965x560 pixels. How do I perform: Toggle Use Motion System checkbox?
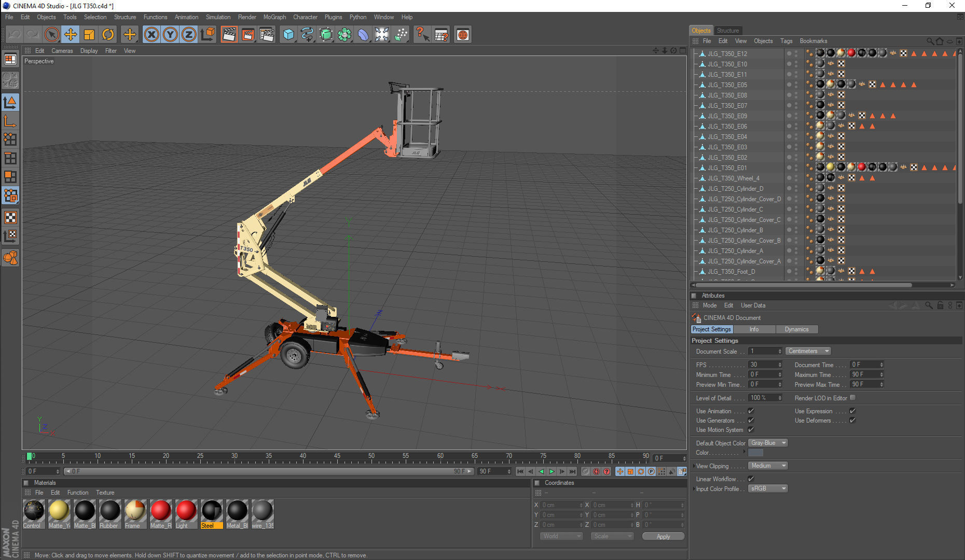point(751,430)
